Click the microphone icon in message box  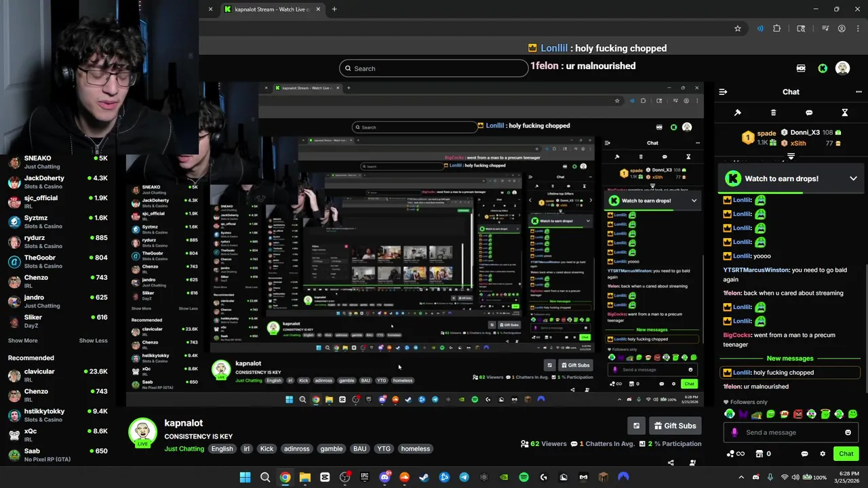tap(734, 432)
